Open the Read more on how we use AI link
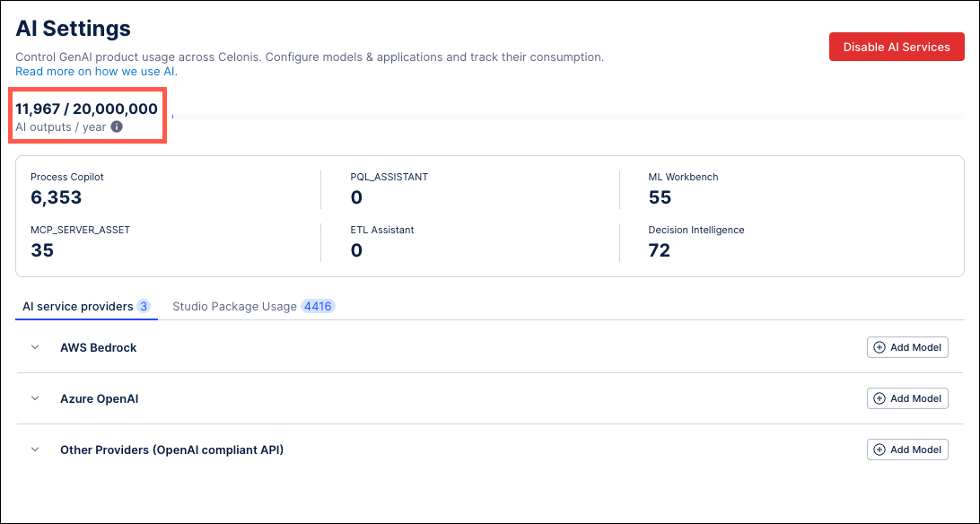This screenshot has height=524, width=980. 95,71
